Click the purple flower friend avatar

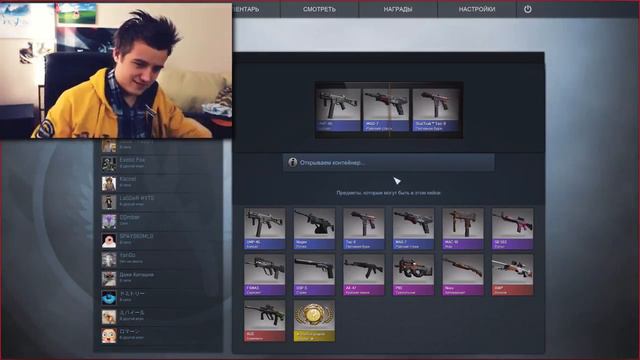tap(109, 222)
